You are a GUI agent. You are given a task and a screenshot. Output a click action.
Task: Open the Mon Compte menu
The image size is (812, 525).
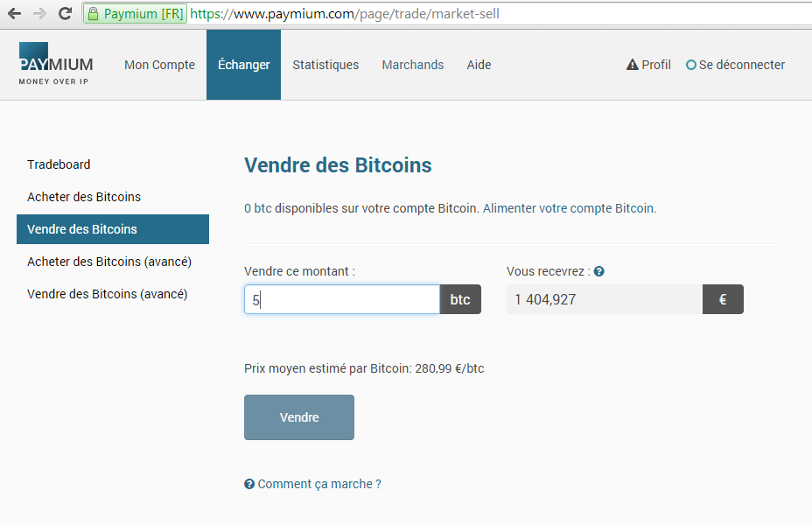[159, 65]
